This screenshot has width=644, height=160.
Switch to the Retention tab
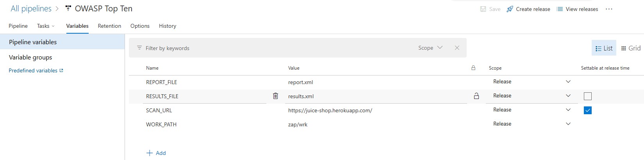point(109,26)
